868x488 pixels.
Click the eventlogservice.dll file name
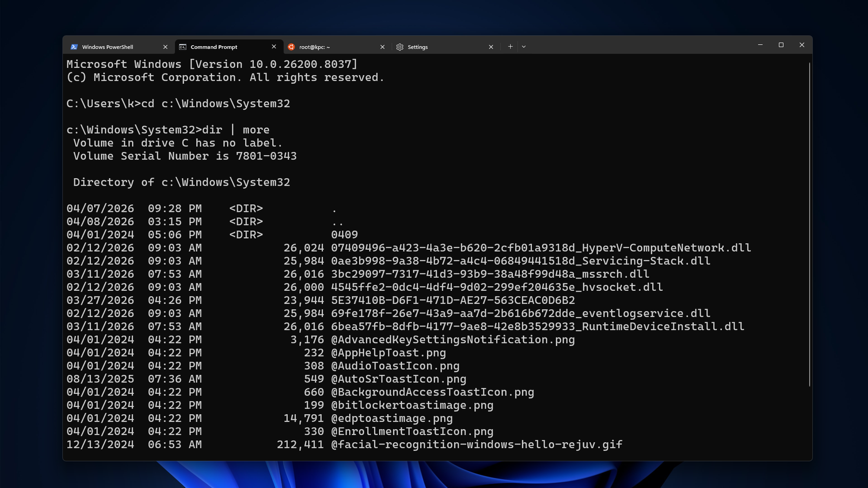(x=521, y=313)
